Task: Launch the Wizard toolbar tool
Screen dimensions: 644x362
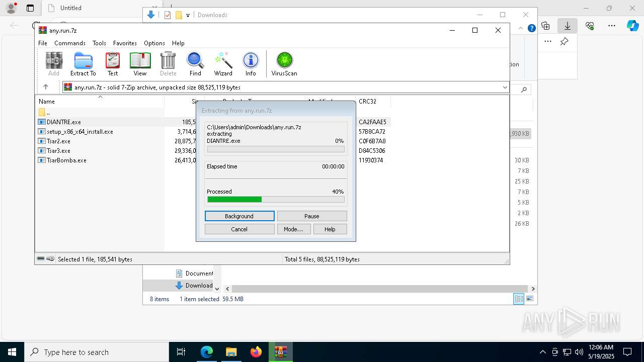Action: (x=223, y=64)
